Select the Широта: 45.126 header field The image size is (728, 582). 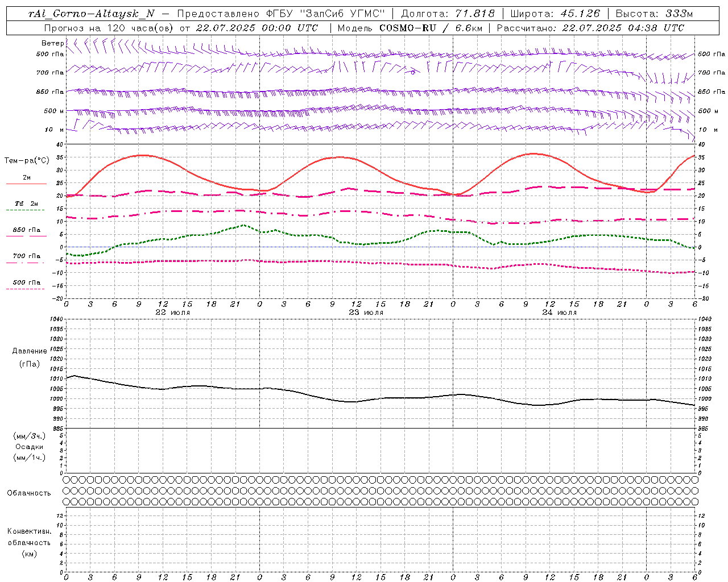pos(555,14)
